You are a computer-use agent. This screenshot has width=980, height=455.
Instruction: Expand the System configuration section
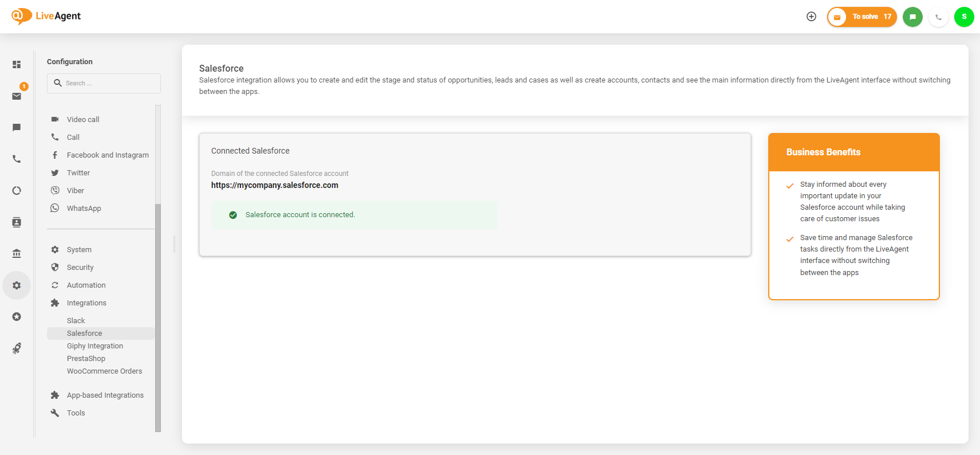tap(79, 250)
